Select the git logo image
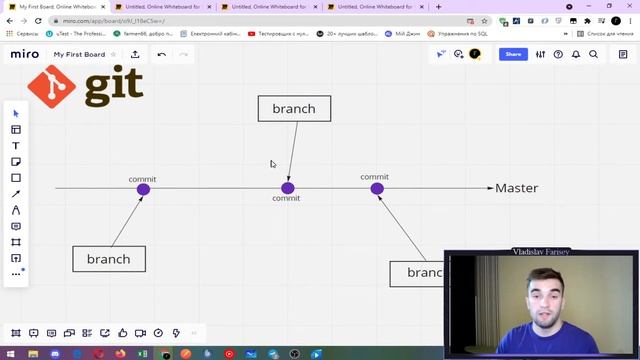640x360 pixels. (x=85, y=86)
